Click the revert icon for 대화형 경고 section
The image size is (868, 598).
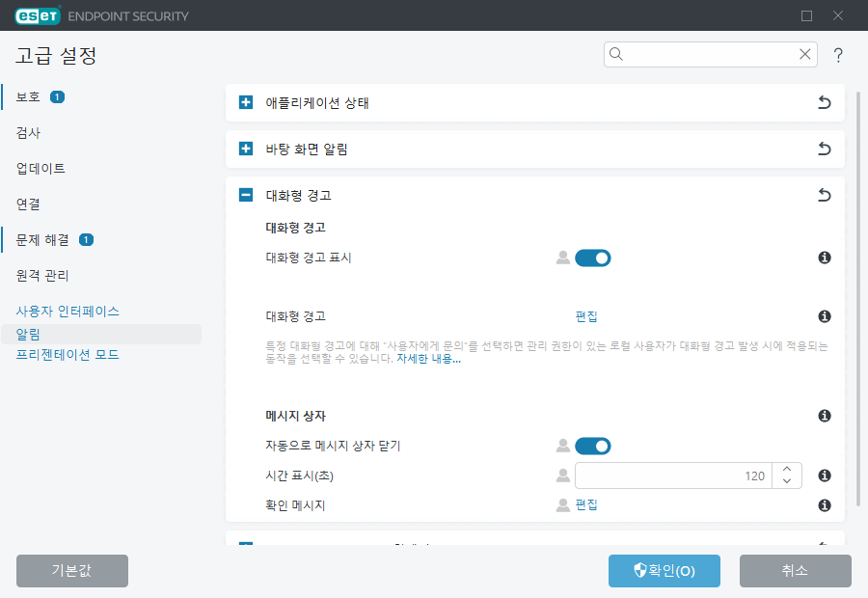pos(824,195)
